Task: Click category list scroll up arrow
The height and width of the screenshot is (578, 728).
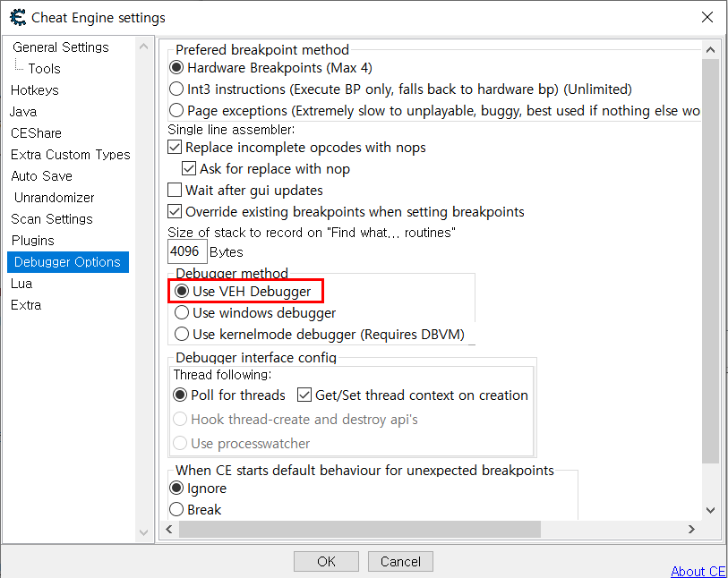Action: (x=143, y=47)
